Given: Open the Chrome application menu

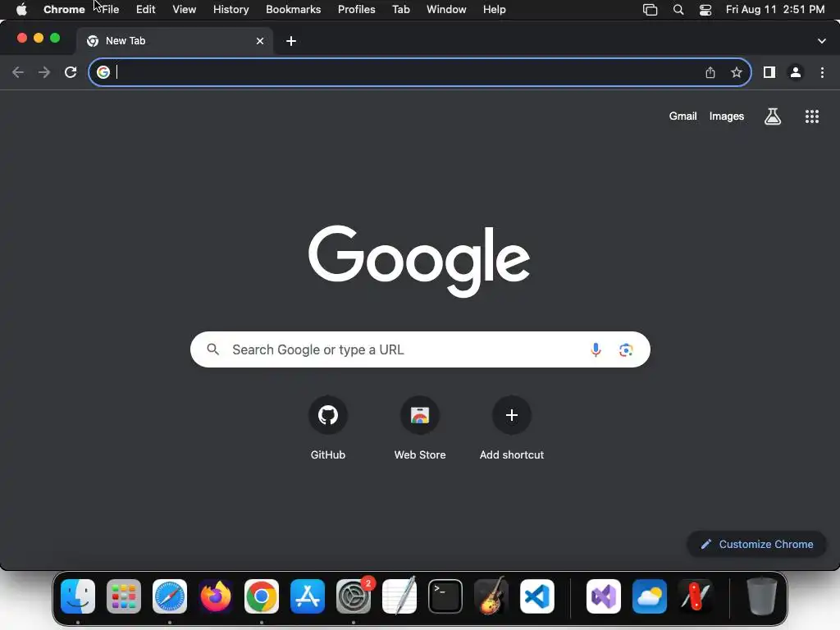Looking at the screenshot, I should 64,10.
